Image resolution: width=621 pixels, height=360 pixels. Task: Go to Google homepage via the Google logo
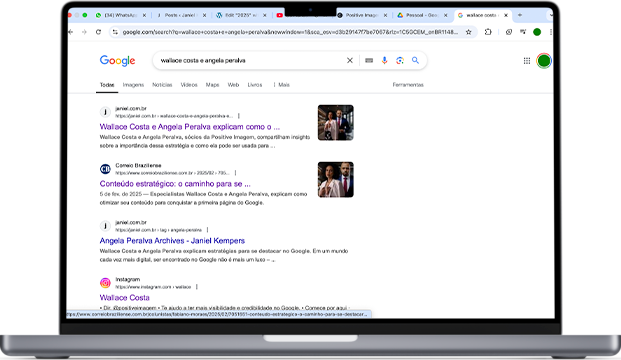pyautogui.click(x=117, y=61)
